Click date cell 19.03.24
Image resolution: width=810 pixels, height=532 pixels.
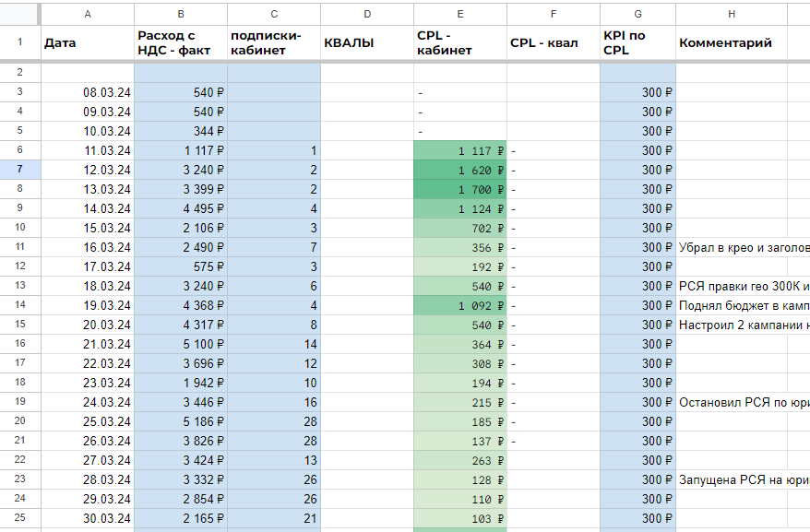[88, 305]
